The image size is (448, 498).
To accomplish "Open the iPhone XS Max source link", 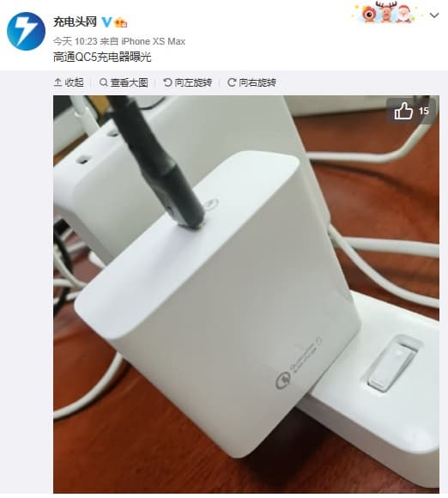I will point(154,41).
